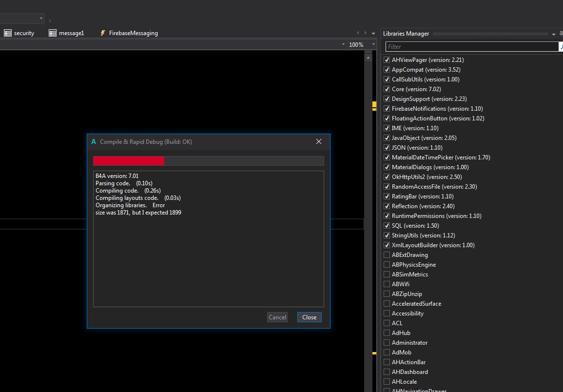The width and height of the screenshot is (563, 392).
Task: Open the Libraries Manager panel menu arrow
Action: coord(553,34)
